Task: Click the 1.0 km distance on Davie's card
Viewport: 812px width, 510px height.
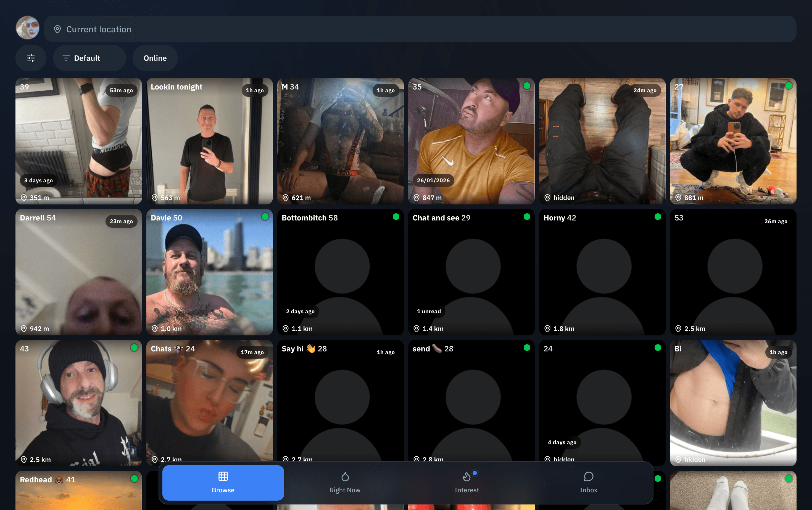Action: 171,328
